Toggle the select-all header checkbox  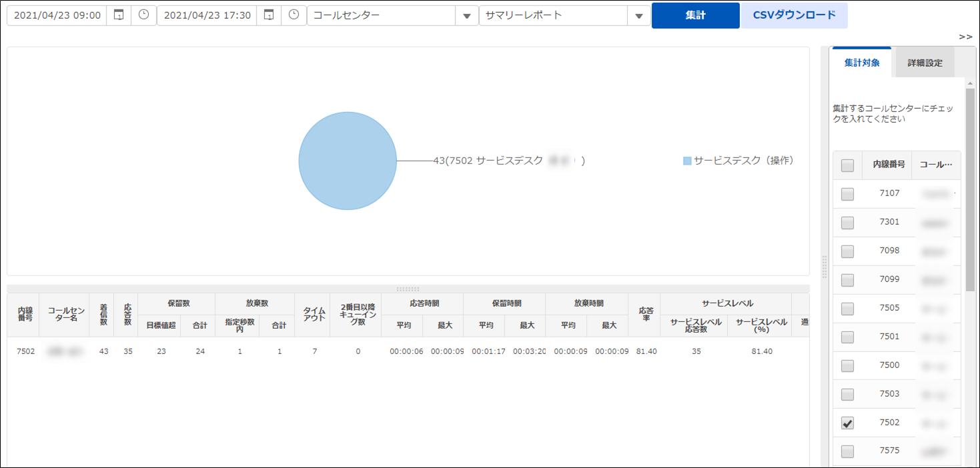pyautogui.click(x=847, y=165)
